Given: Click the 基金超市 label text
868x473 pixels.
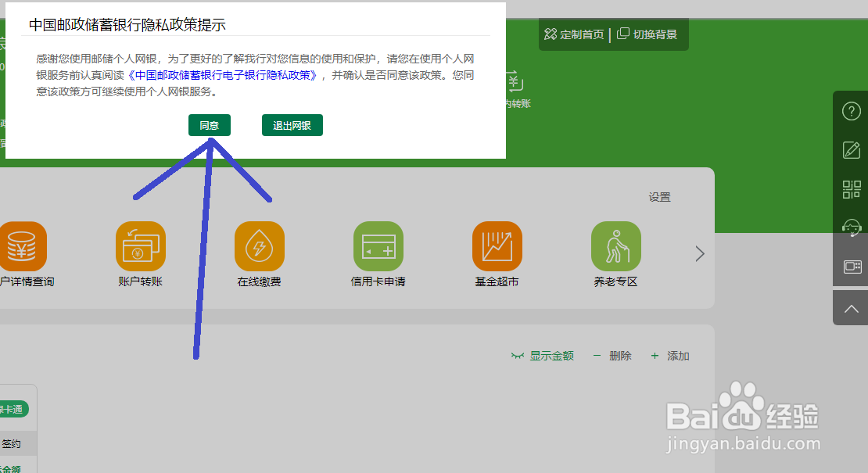Looking at the screenshot, I should tap(497, 281).
